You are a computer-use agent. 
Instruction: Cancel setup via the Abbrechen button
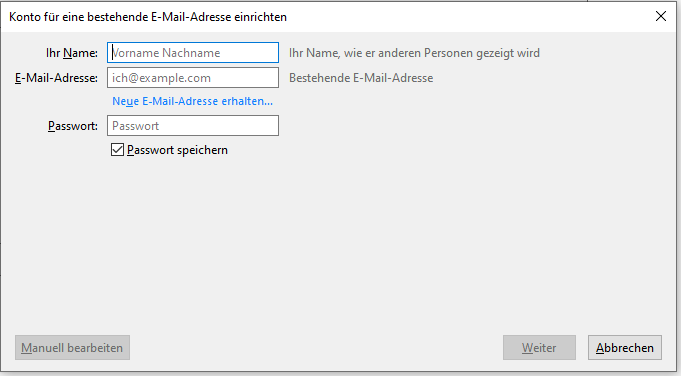pyautogui.click(x=625, y=347)
